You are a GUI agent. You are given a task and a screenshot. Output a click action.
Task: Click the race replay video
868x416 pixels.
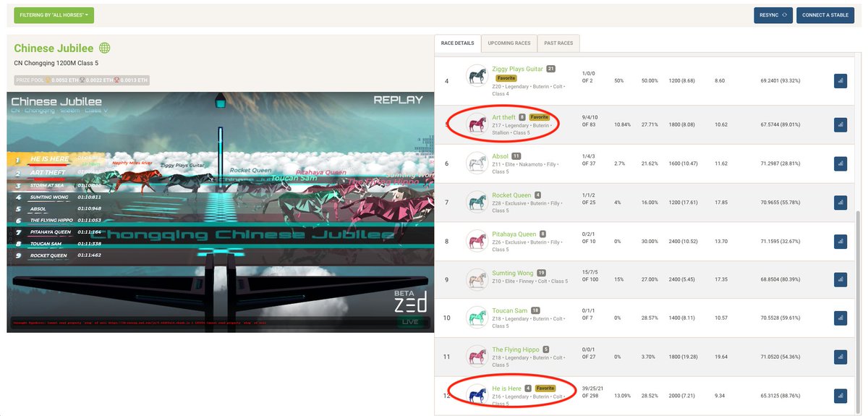point(220,212)
